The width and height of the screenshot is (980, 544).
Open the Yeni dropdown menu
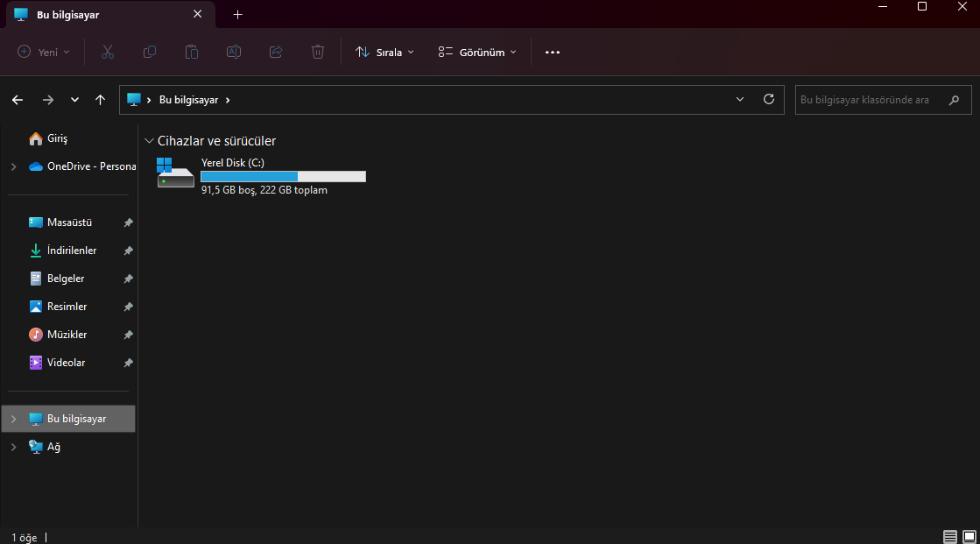point(44,52)
